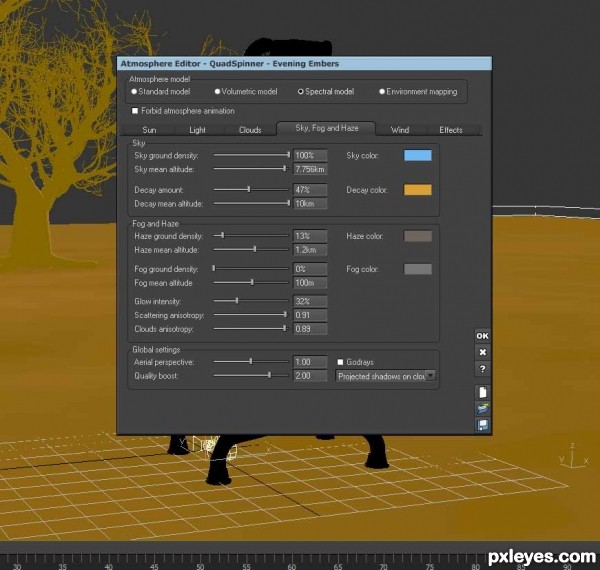Open the Decay color swatch

click(x=417, y=190)
